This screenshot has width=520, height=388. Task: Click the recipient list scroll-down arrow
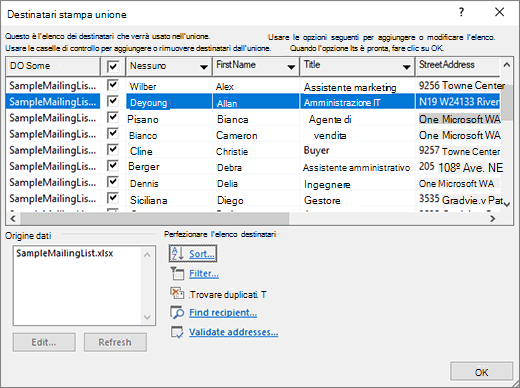pos(507,204)
